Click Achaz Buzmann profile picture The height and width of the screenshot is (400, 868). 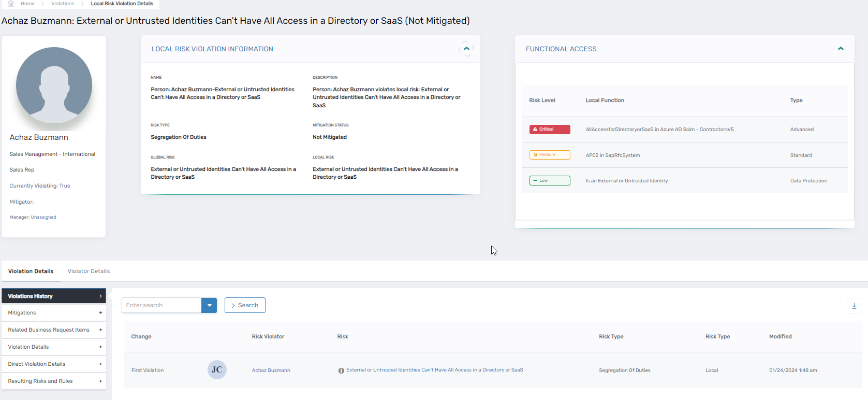[x=54, y=85]
